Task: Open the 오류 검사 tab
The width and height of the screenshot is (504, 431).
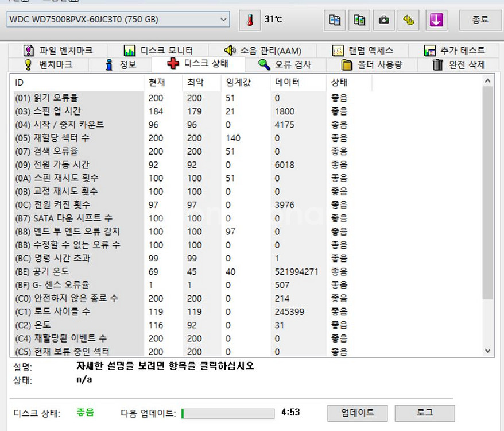Action: coord(285,64)
